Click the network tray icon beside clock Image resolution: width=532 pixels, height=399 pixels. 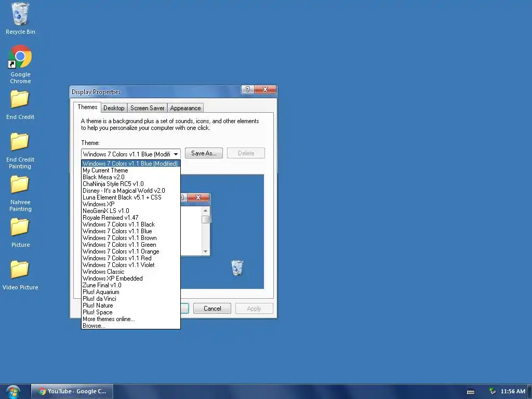pos(493,391)
